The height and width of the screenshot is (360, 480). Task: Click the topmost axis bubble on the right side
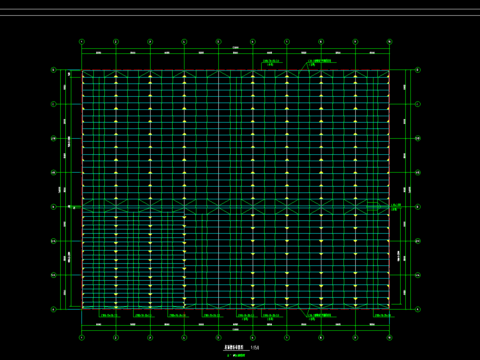tap(418, 70)
